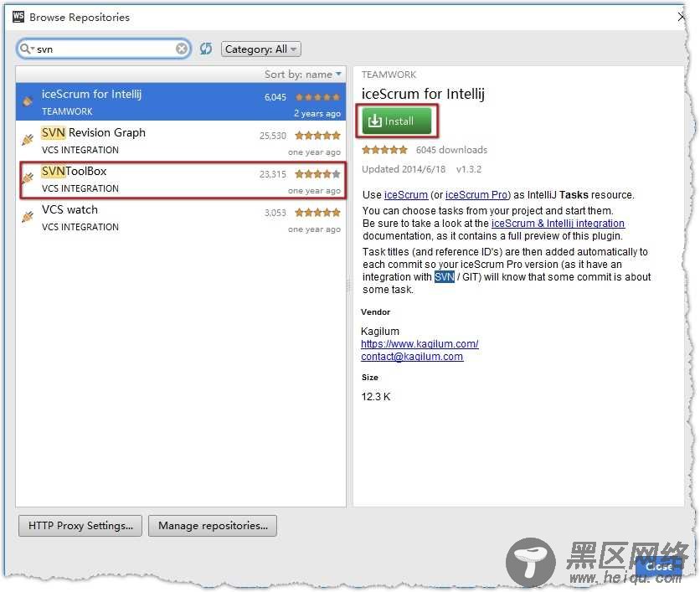
Task: Click the star rating in plugin details
Action: (384, 150)
